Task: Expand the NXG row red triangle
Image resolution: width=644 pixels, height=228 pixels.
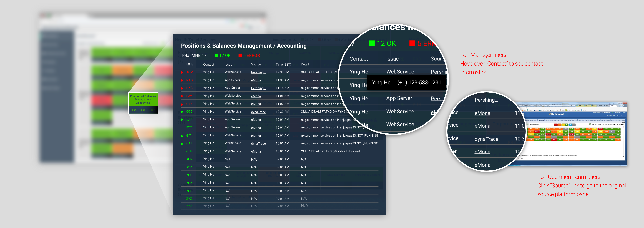Action: coord(182,88)
